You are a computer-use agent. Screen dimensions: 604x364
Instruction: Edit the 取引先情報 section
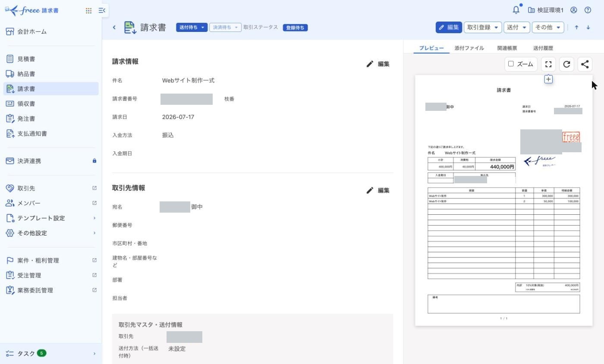click(x=378, y=190)
